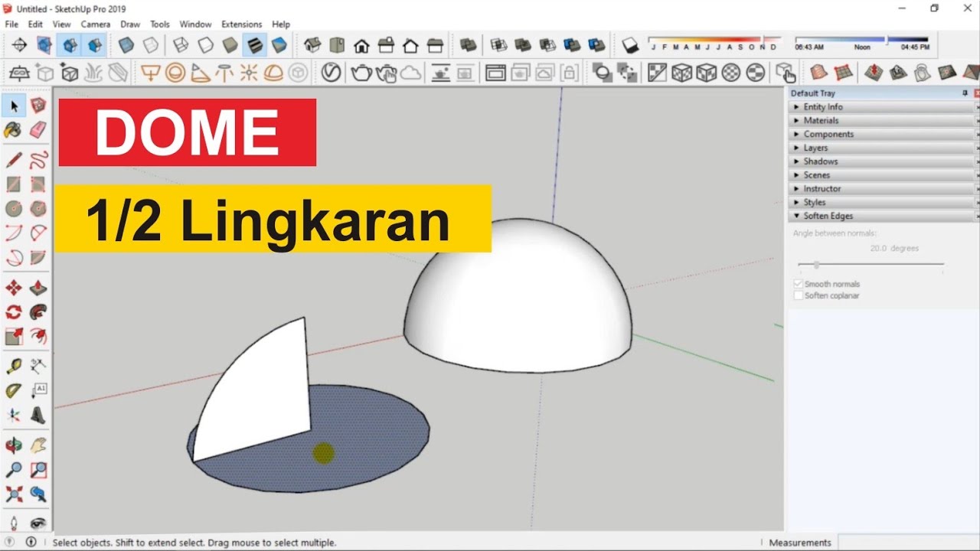Collapse the Soften Edges panel
This screenshot has width=980, height=551.
point(883,216)
